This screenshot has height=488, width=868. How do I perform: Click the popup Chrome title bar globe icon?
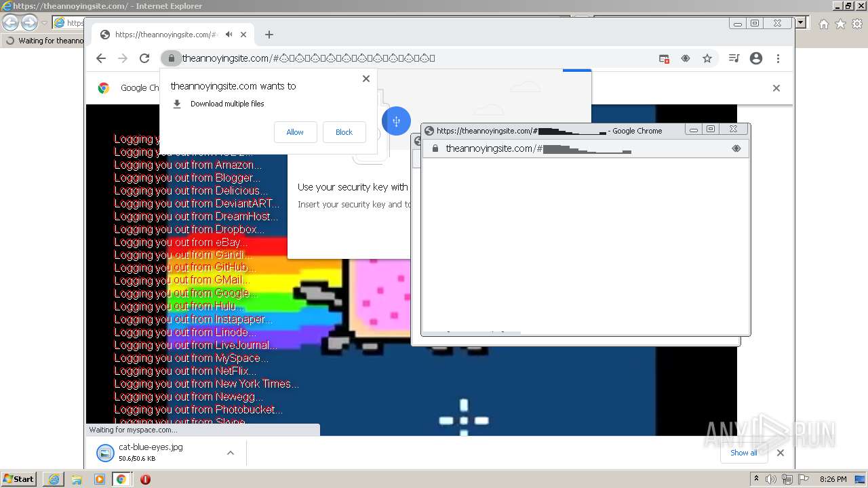point(429,131)
